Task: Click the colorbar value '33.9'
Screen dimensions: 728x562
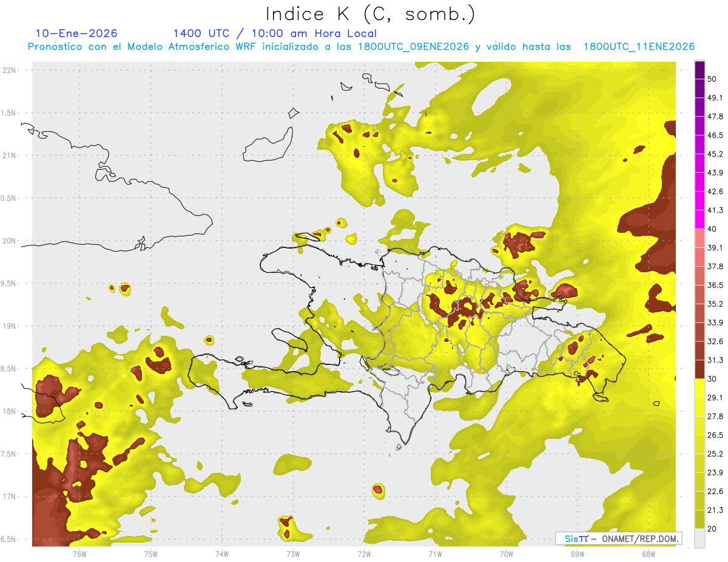Action: (x=715, y=323)
